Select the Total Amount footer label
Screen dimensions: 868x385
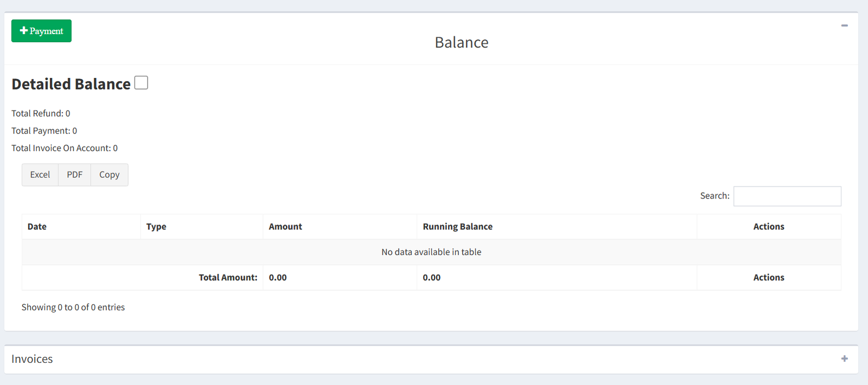tap(228, 278)
